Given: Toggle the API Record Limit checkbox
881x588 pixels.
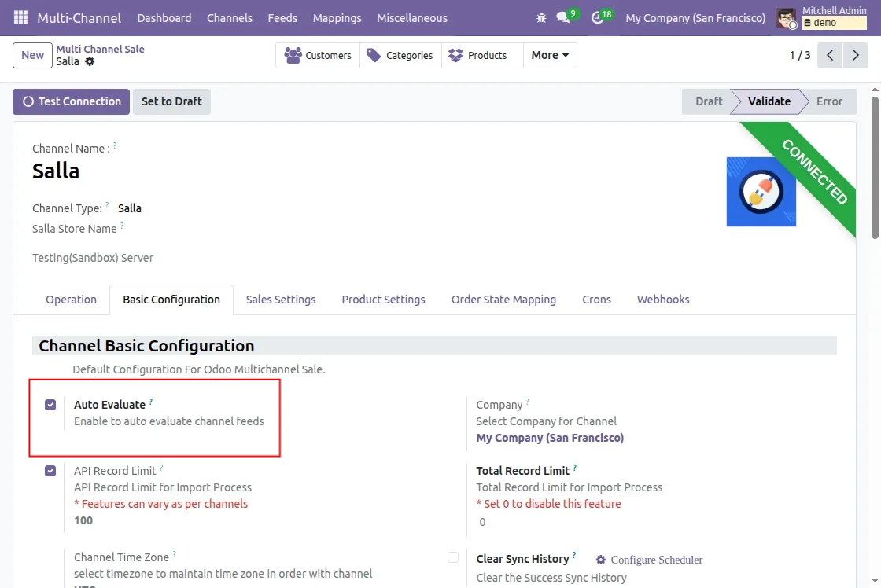Looking at the screenshot, I should point(50,471).
